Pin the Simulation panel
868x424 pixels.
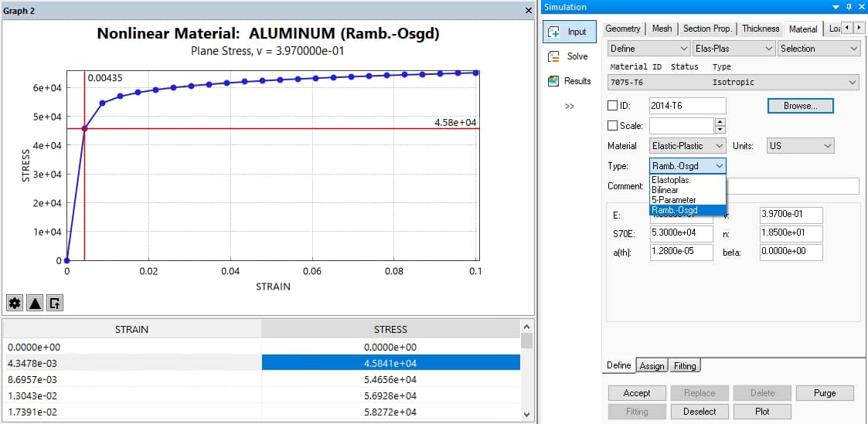click(x=848, y=7)
